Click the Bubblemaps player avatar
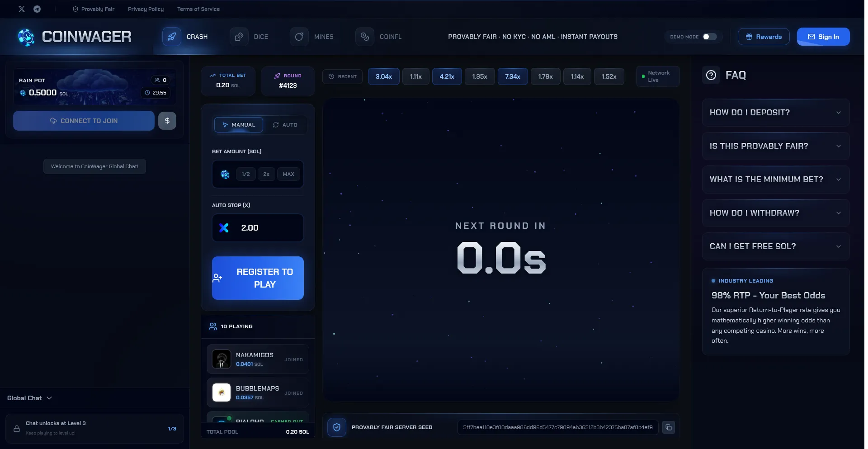868x449 pixels. (x=222, y=393)
